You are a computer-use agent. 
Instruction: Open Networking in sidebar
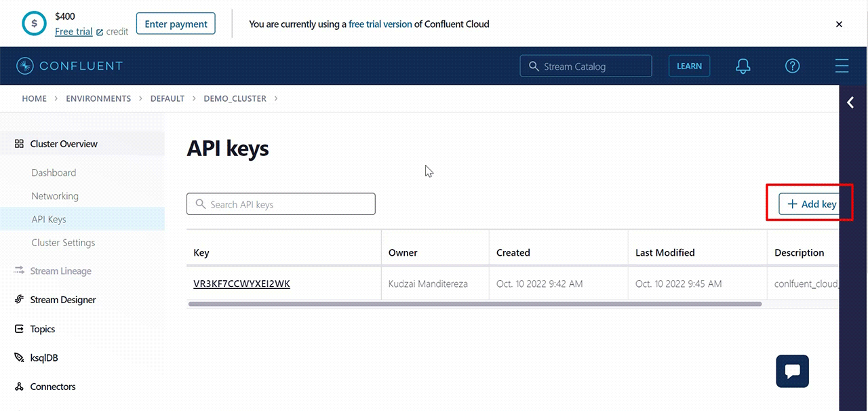pyautogui.click(x=55, y=196)
